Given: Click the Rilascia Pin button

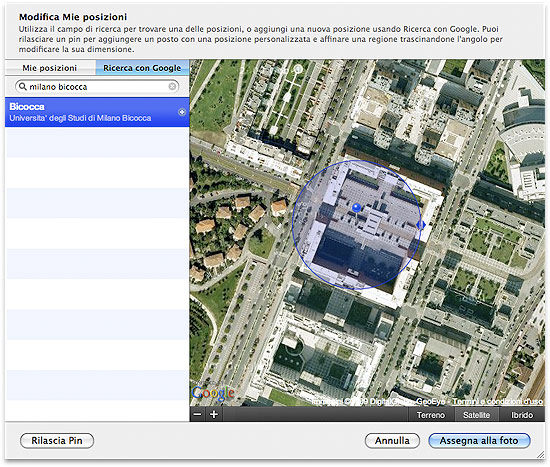Looking at the screenshot, I should [x=57, y=441].
